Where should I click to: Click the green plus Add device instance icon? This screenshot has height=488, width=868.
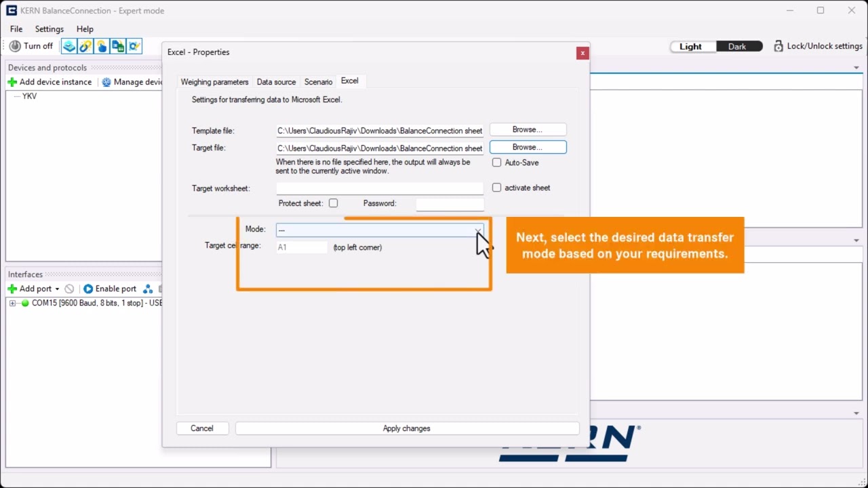point(12,82)
